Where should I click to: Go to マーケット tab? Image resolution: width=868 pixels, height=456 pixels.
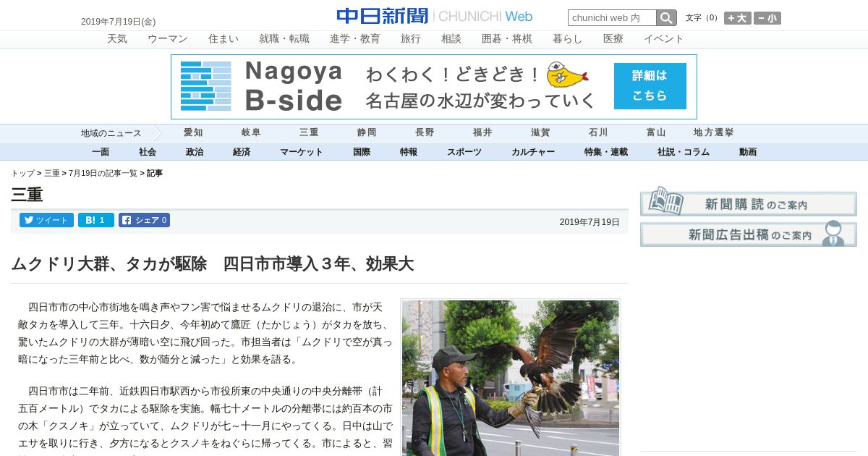point(302,152)
